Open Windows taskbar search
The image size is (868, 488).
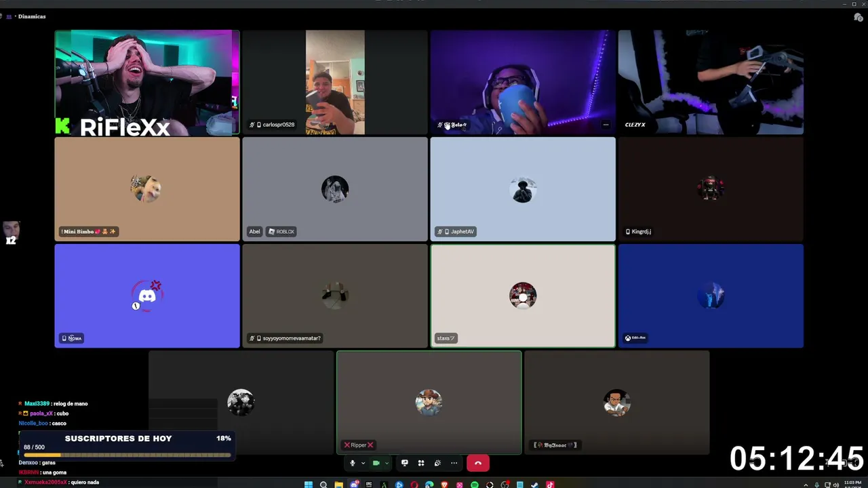click(x=323, y=485)
